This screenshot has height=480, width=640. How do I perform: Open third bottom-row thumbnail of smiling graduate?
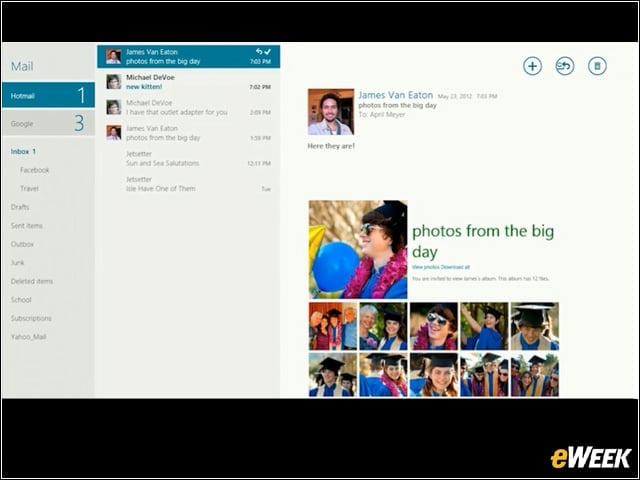(x=434, y=375)
